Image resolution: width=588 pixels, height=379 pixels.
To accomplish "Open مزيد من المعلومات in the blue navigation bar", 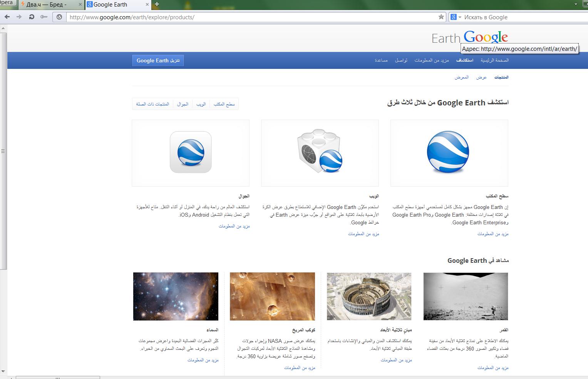I will click(432, 60).
